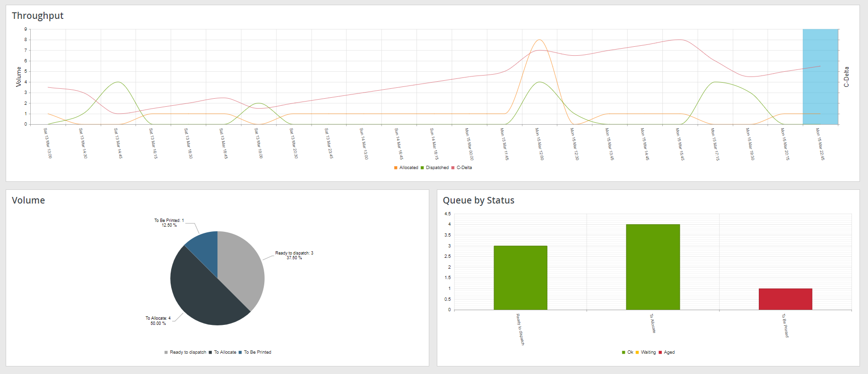The width and height of the screenshot is (868, 374).
Task: Click 'To Allocate' x-axis label under Queue bars
Action: pyautogui.click(x=652, y=323)
